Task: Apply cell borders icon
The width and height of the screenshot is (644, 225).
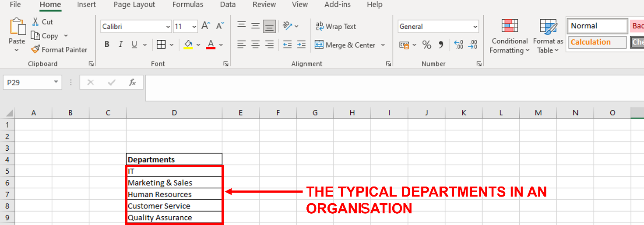Action: [x=161, y=45]
